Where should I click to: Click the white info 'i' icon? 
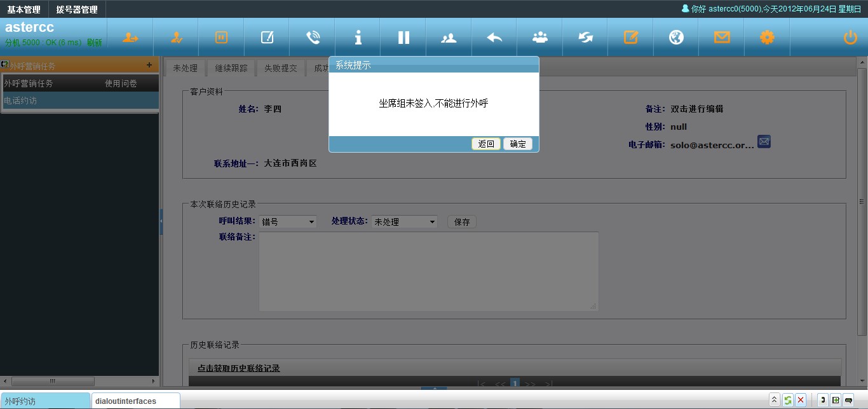click(358, 38)
